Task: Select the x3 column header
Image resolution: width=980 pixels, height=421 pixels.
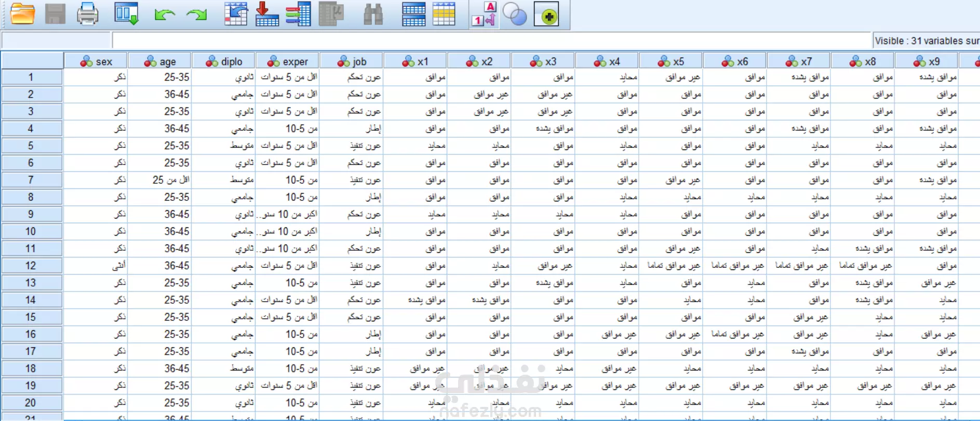Action: [543, 61]
